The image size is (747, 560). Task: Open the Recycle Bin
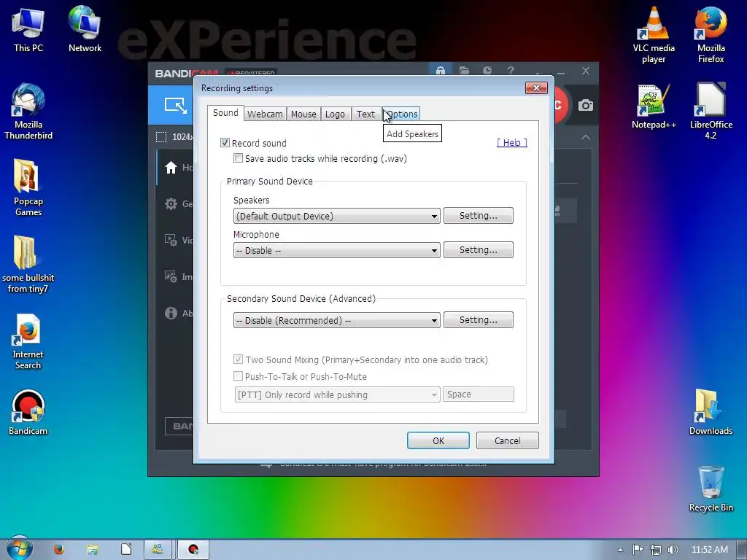click(x=711, y=489)
